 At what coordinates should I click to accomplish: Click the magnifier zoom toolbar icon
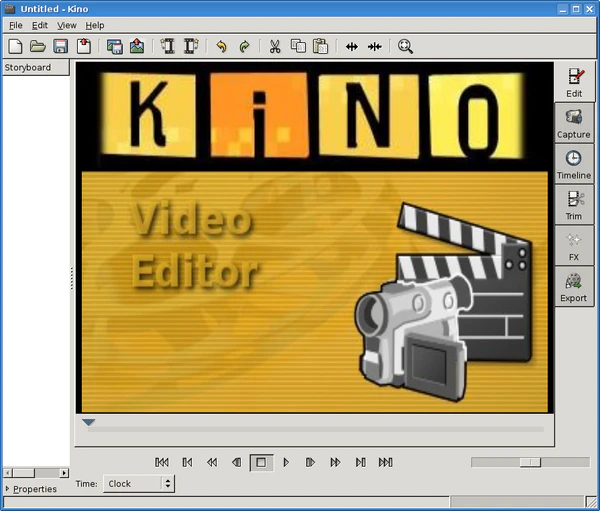click(x=405, y=46)
